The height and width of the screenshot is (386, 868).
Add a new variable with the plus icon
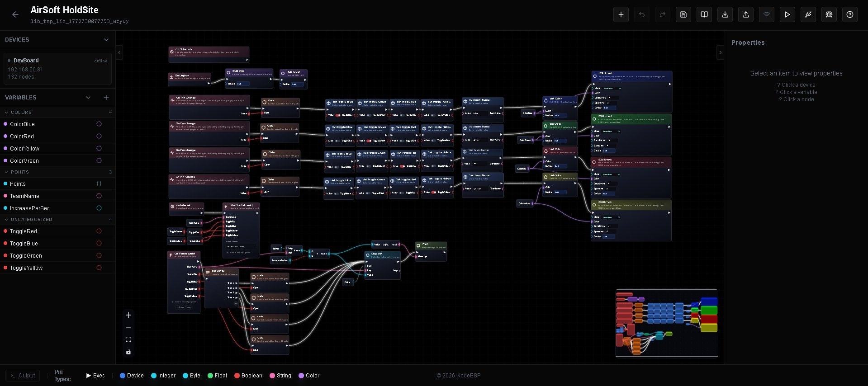point(106,98)
